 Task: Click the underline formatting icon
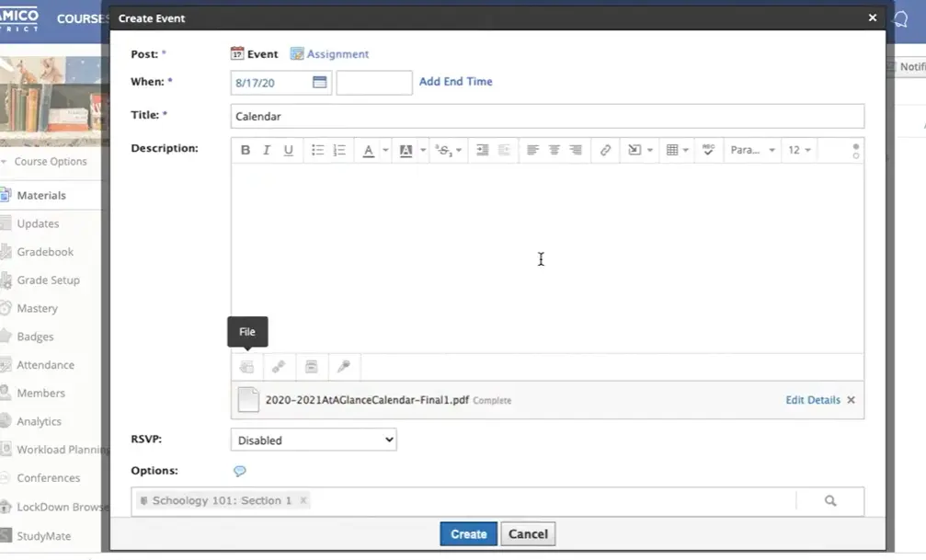[x=289, y=150]
